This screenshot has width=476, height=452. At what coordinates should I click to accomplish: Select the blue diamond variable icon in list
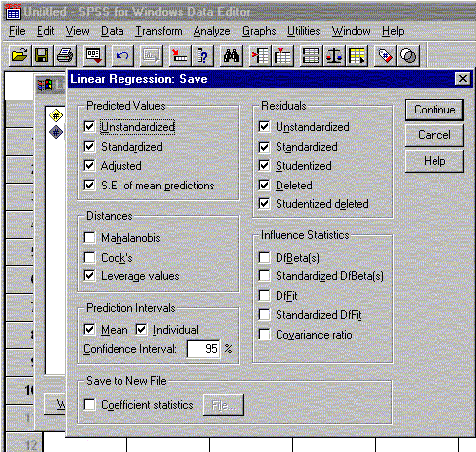coord(56,132)
